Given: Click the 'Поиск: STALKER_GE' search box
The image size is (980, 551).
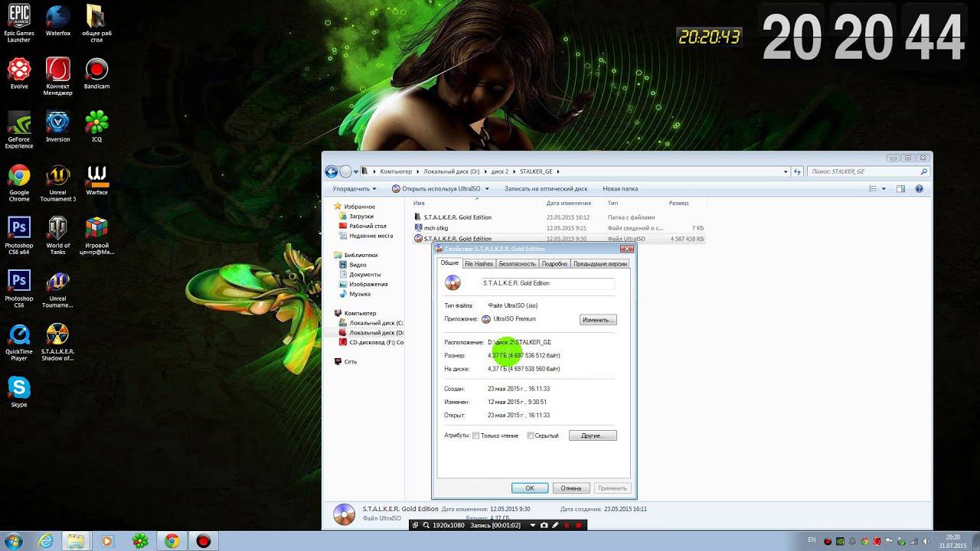Looking at the screenshot, I should pos(869,171).
